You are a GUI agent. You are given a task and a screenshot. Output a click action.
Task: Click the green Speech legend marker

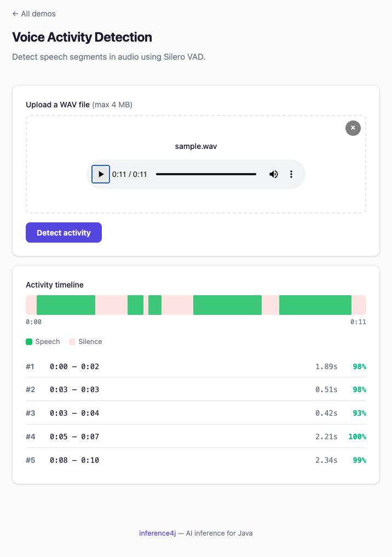[x=28, y=341]
